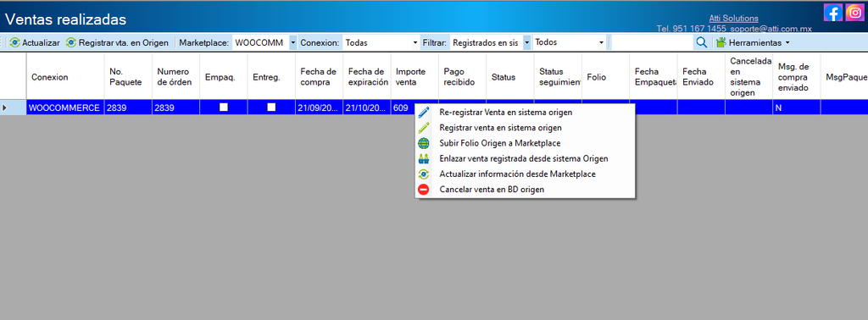Click the Actualizar toolbar button
This screenshot has height=320, width=868.
coord(34,42)
